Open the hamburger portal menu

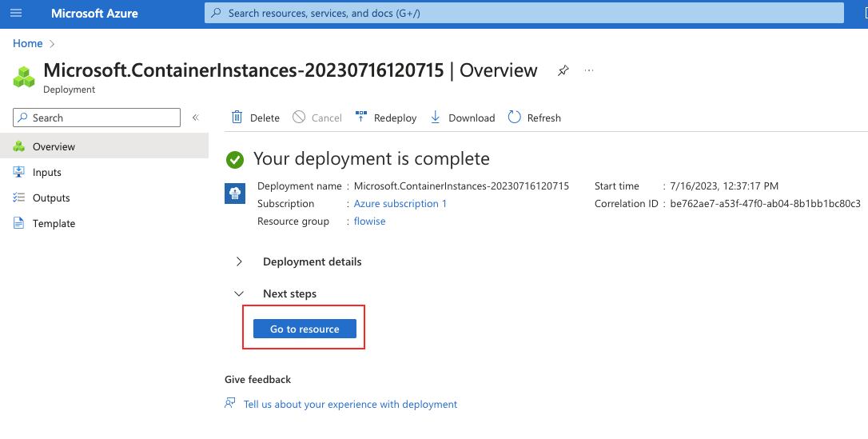coord(16,14)
